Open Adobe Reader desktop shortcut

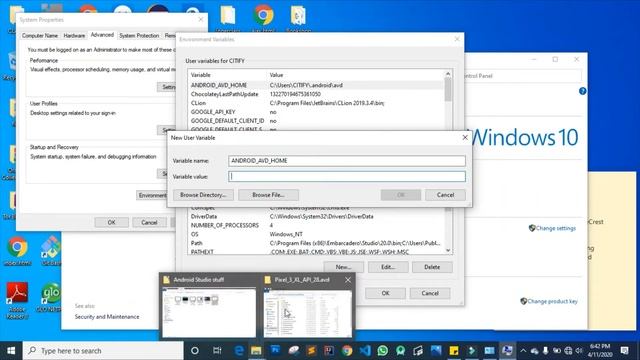(x=17, y=300)
